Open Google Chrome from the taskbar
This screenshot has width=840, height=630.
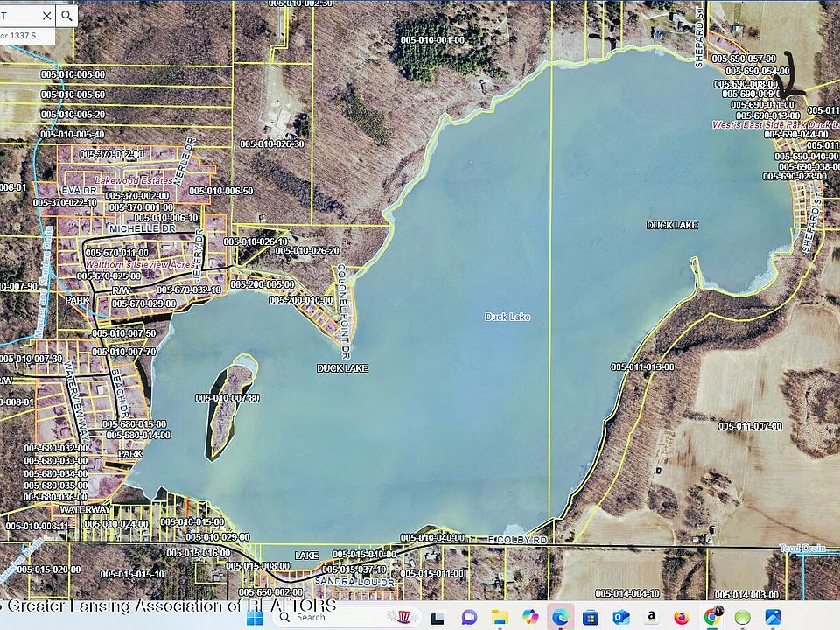click(712, 617)
